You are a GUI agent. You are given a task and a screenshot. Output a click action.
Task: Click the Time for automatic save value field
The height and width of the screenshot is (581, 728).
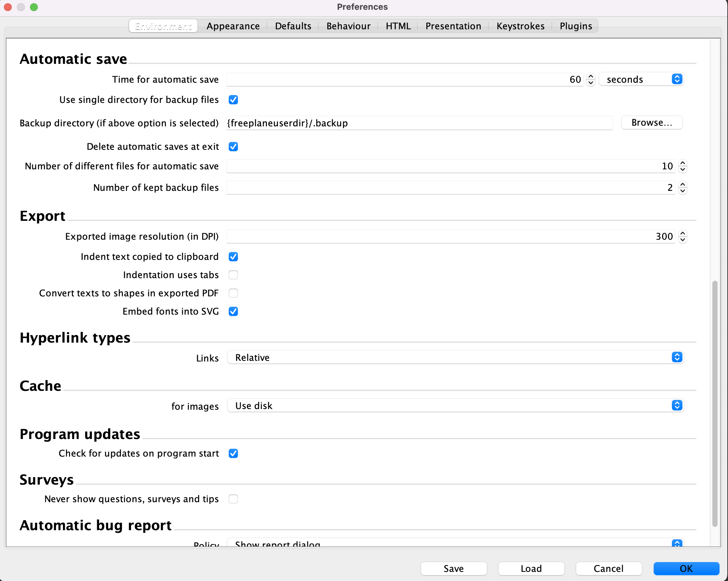pos(405,79)
